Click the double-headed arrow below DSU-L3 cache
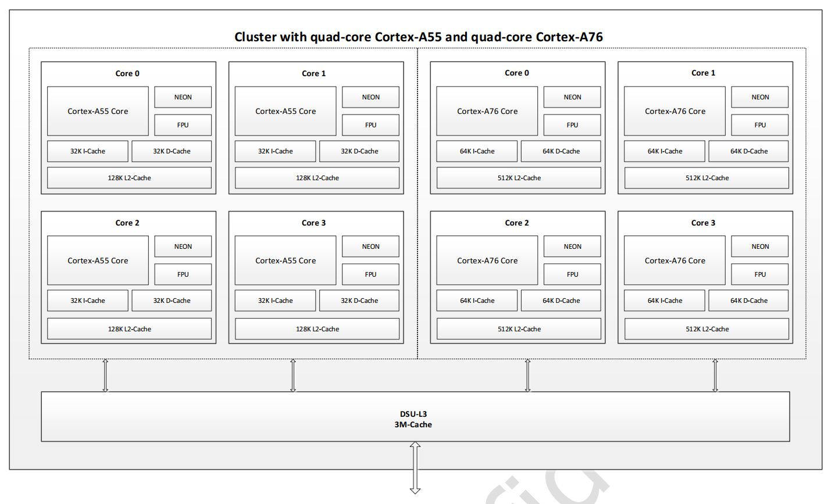 pyautogui.click(x=415, y=468)
